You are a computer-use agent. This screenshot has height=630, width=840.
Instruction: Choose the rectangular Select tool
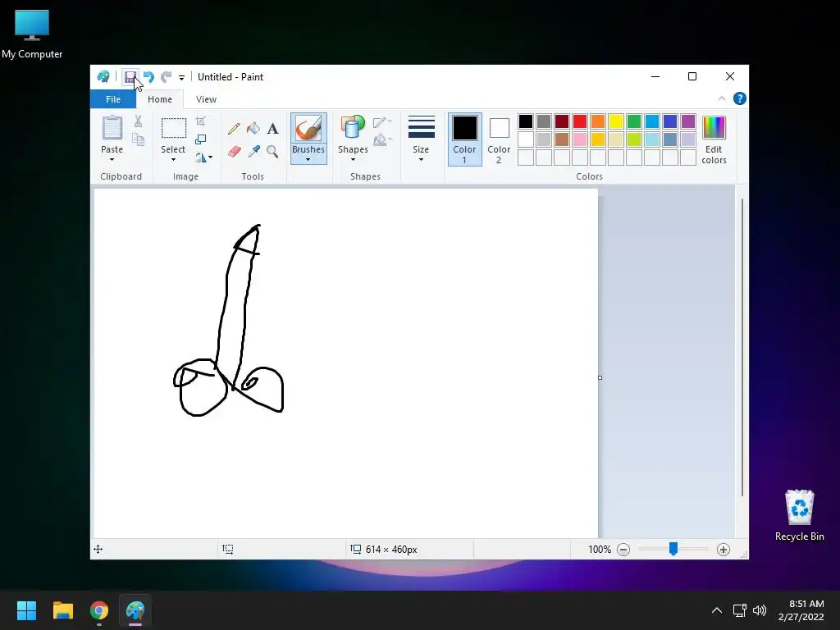pyautogui.click(x=174, y=129)
